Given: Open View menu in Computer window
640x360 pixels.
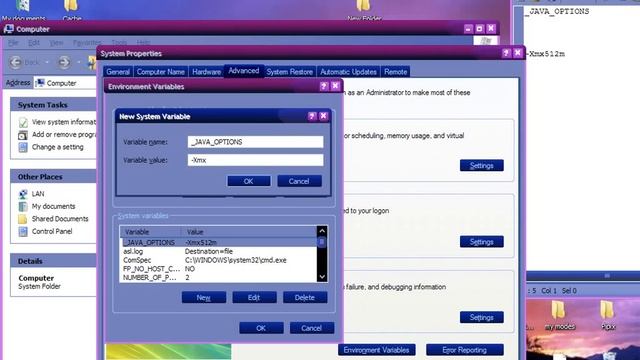Looking at the screenshot, I should click(56, 42).
